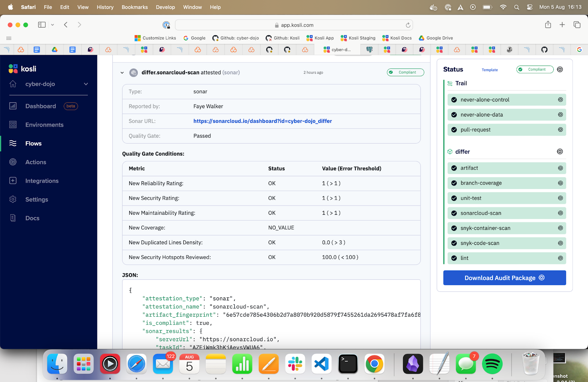Image resolution: width=588 pixels, height=382 pixels.
Task: Select the sonarcloud-scan status row
Action: click(x=507, y=213)
